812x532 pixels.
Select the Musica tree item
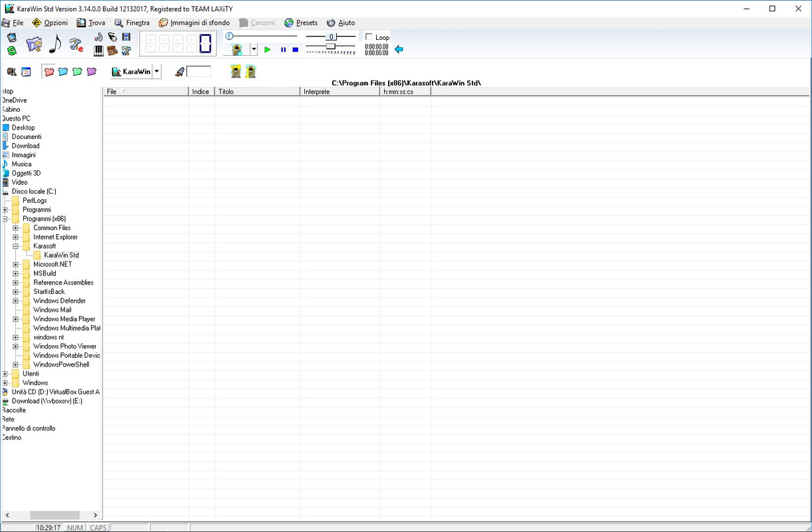(x=21, y=164)
